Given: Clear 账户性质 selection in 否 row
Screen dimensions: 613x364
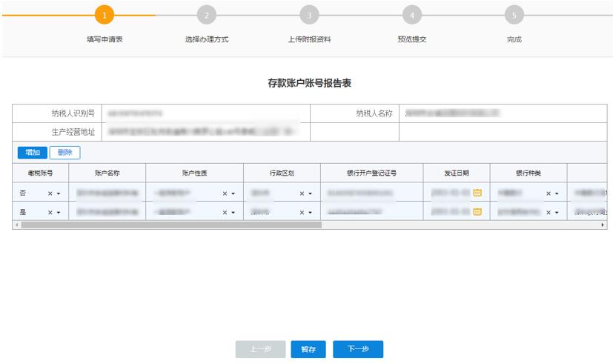Looking at the screenshot, I should (x=225, y=193).
